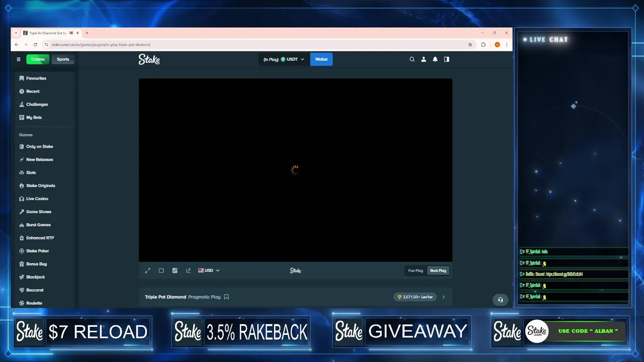644x362 pixels.
Task: Open a new browser tab
Action: pyautogui.click(x=87, y=33)
